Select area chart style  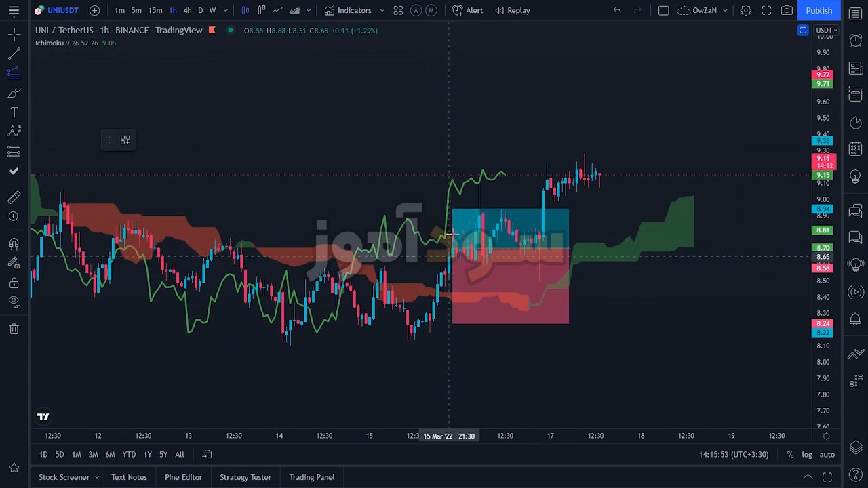tap(294, 10)
